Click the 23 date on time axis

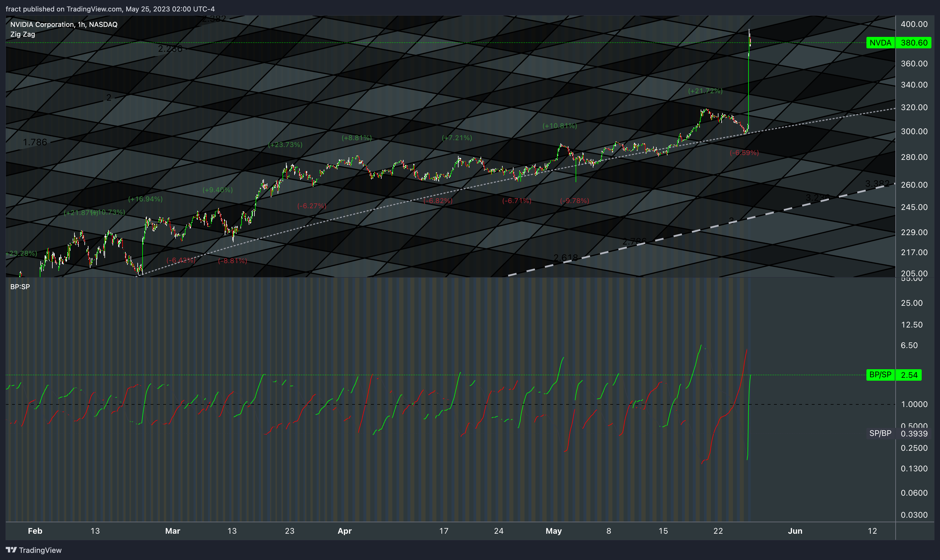[x=289, y=531]
